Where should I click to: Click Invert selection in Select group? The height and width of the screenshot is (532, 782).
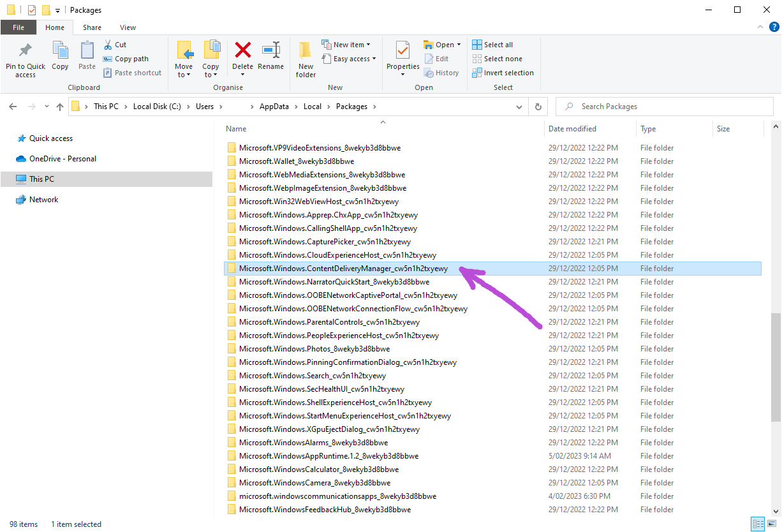pyautogui.click(x=503, y=73)
